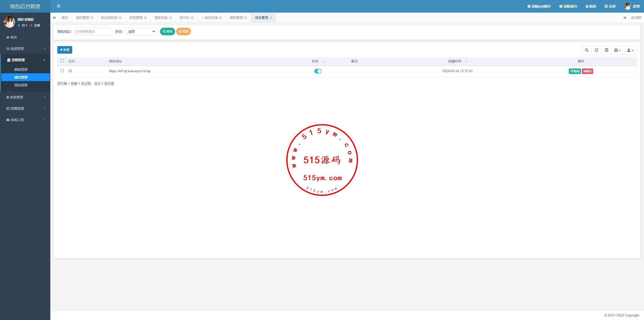The image size is (644, 320).
Task: Toggle the table card view icon
Action: click(x=607, y=50)
